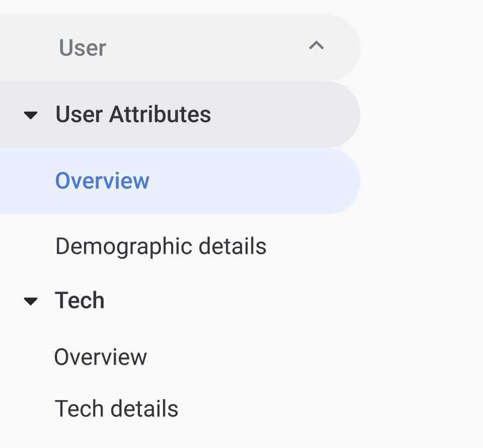The height and width of the screenshot is (448, 483).
Task: Toggle the User Attributes disclosure triangle
Action: tap(31, 115)
